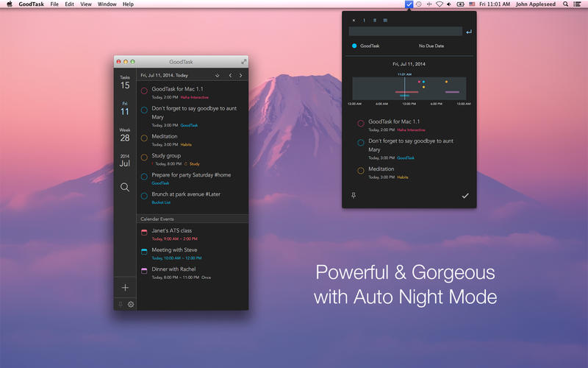Check off Prepare for party Saturday task
The height and width of the screenshot is (368, 588).
144,177
